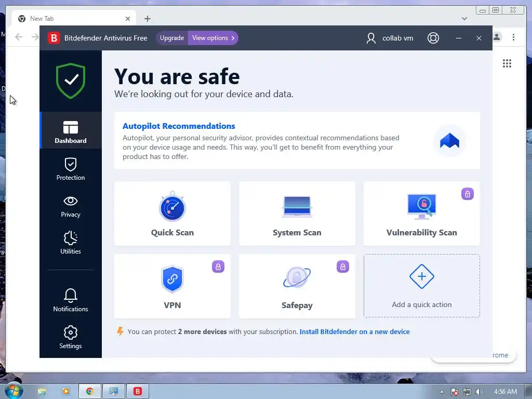The height and width of the screenshot is (399, 532).
Task: Open Autopilot Recommendations heading
Action: tap(179, 126)
